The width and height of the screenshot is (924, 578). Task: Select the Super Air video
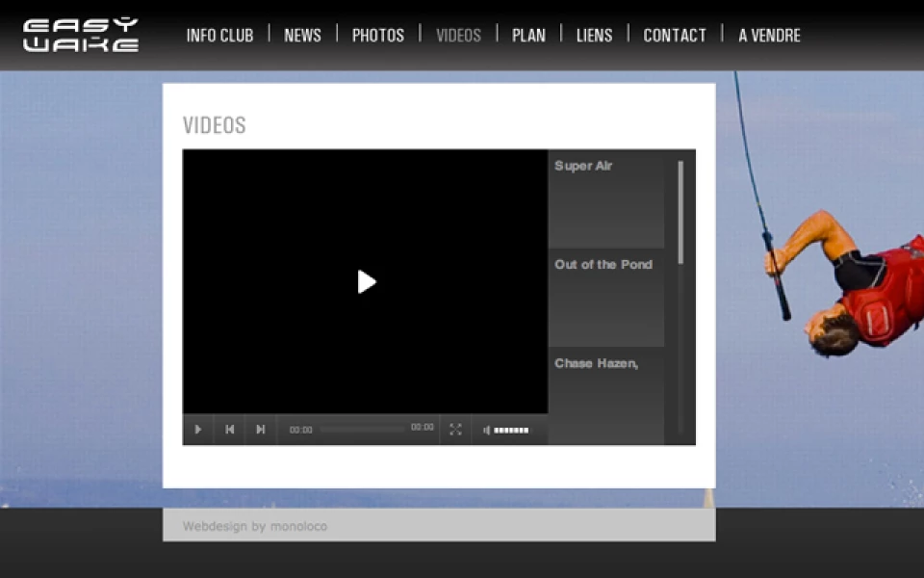click(606, 198)
